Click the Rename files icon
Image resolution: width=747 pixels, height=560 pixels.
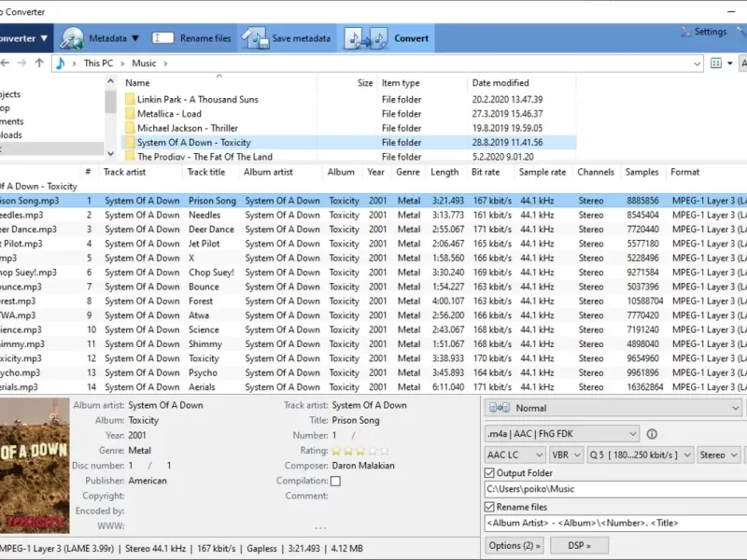(162, 38)
